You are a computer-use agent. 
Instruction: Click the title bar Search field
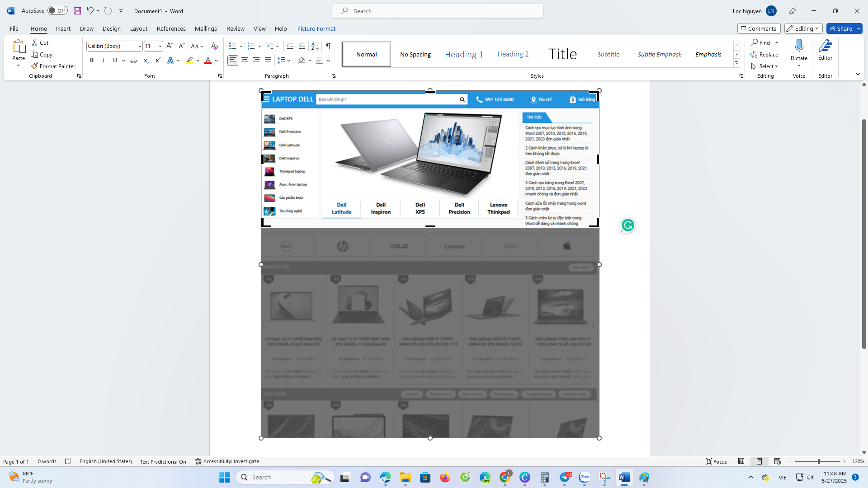(x=438, y=11)
